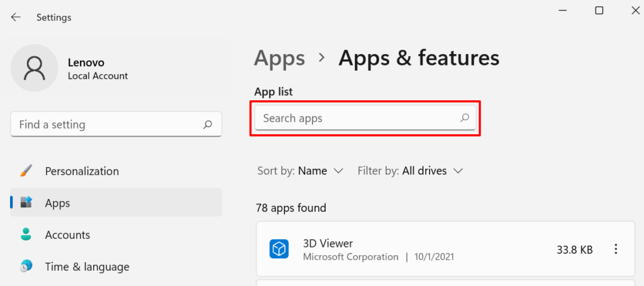The height and width of the screenshot is (286, 644).
Task: Focus the Find a setting field
Action: pyautogui.click(x=107, y=125)
